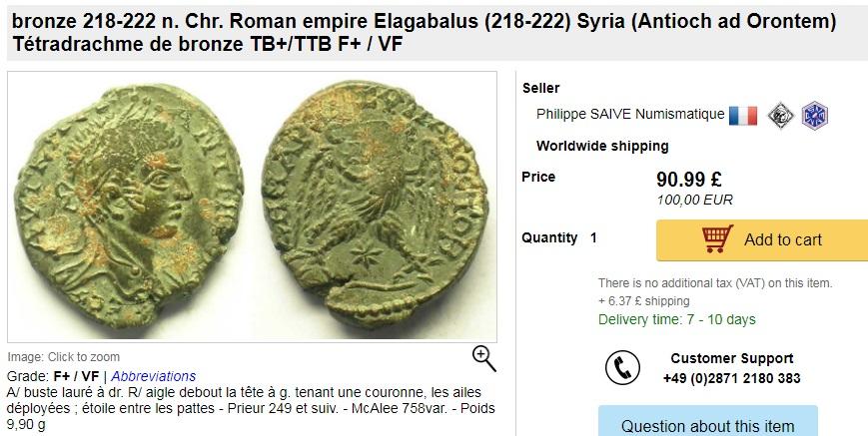The image size is (868, 436).
Task: Click the French flag icon beside seller
Action: pos(743,116)
